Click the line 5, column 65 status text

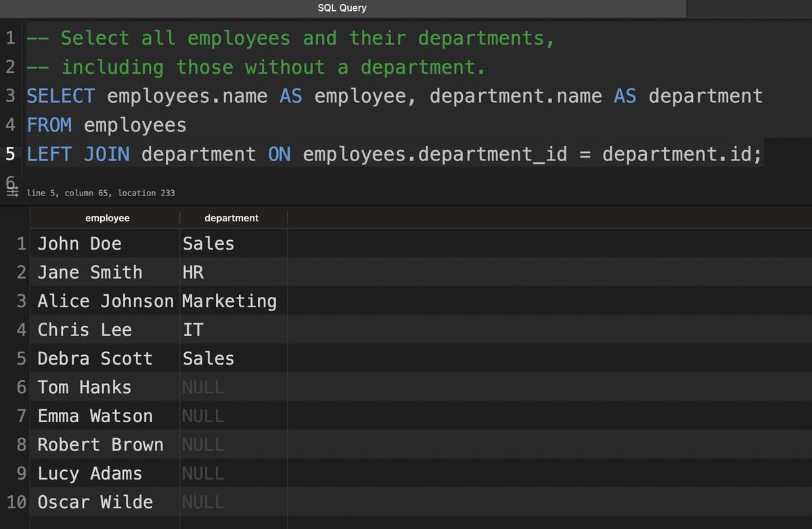[100, 193]
